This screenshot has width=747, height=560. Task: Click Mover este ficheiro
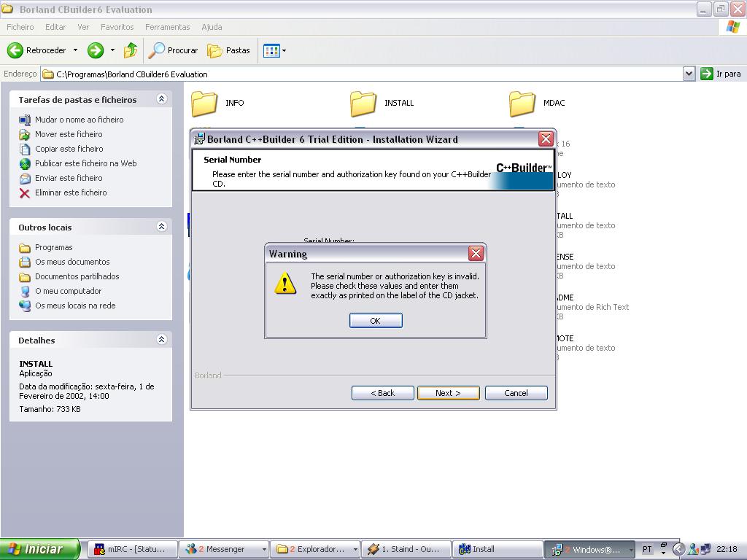(69, 134)
